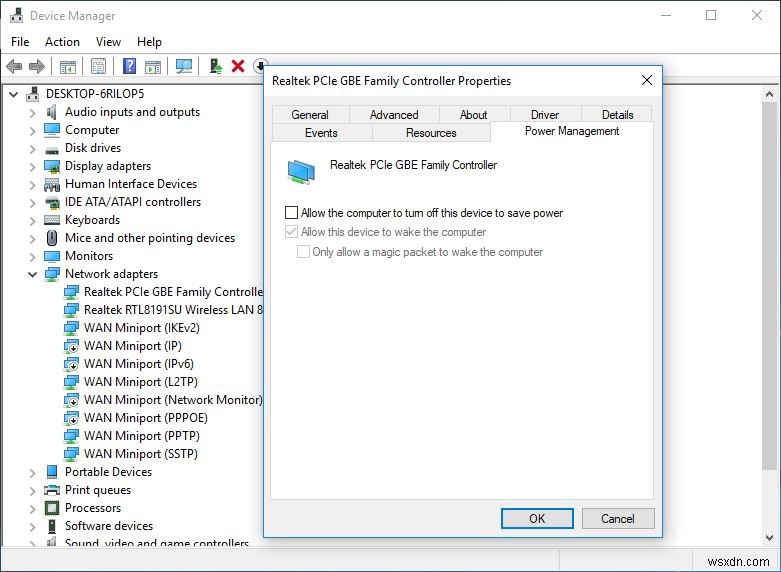Click the DESKTOP-6RILOP5 computer icon
781x572 pixels.
pos(33,94)
